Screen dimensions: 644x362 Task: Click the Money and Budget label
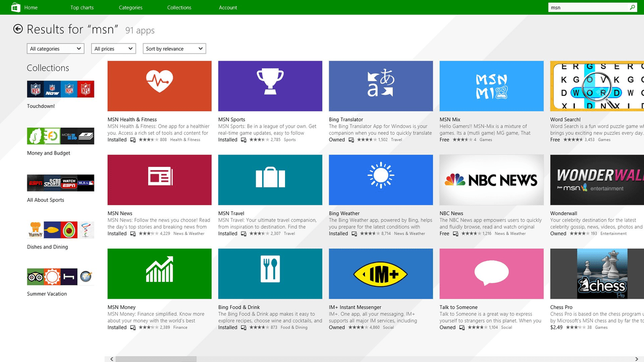pos(49,153)
